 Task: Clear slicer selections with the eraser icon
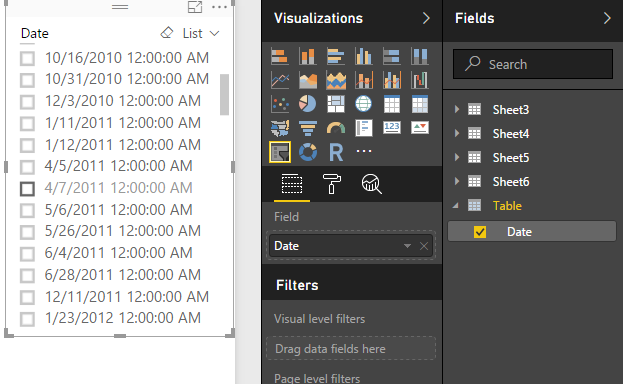click(167, 33)
